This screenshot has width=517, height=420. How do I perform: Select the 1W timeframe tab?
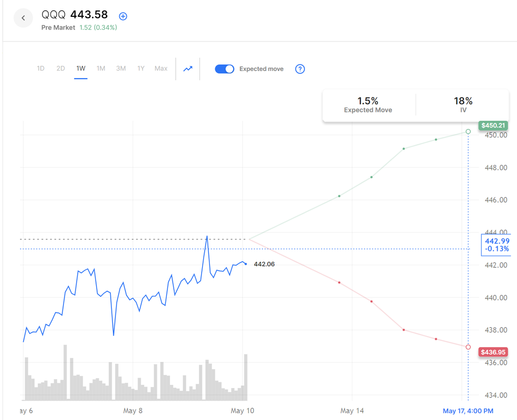click(81, 69)
